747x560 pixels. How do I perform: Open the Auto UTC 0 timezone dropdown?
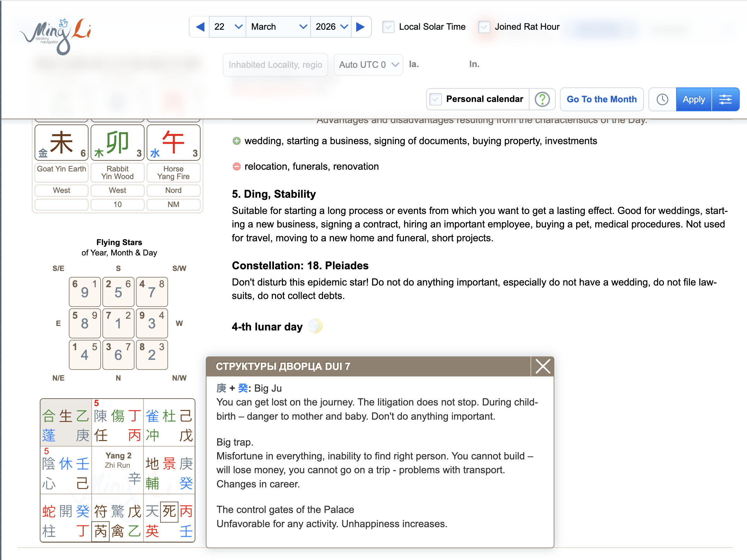click(x=368, y=65)
